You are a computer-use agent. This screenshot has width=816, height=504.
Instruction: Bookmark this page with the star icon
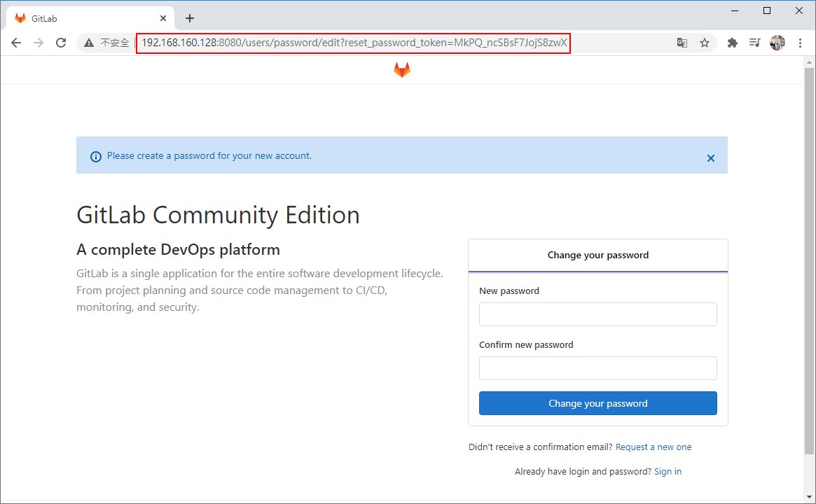point(705,43)
